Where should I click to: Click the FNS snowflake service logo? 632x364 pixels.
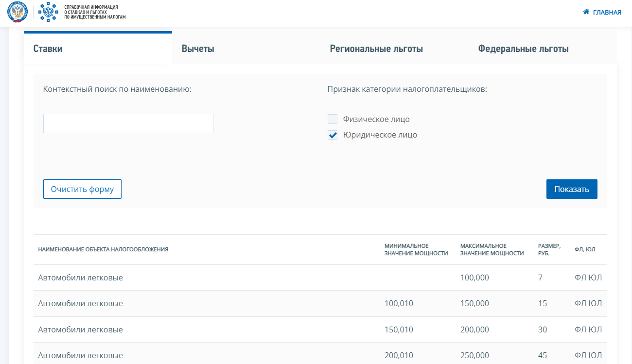pyautogui.click(x=48, y=13)
